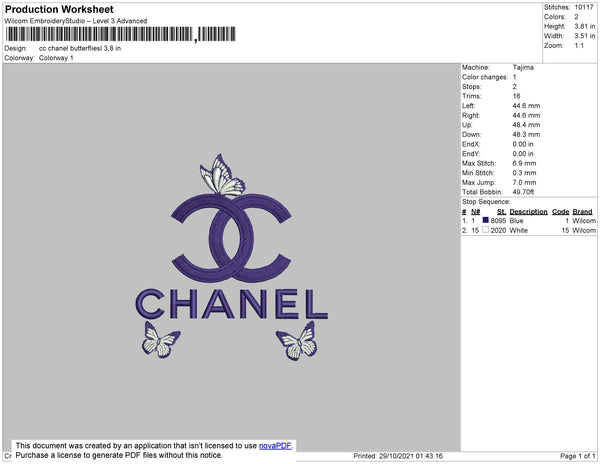Screen dimensions: 600x464
Task: Click the barcode at top
Action: click(x=121, y=34)
